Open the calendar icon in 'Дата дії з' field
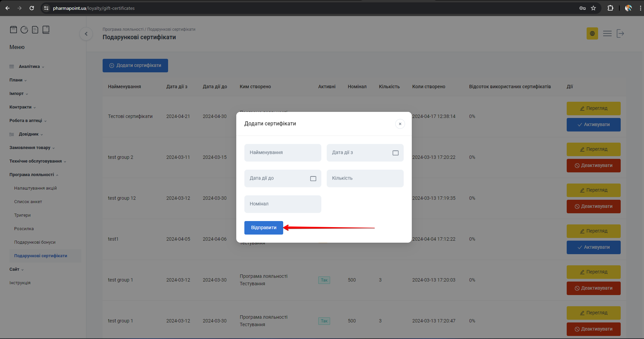Viewport: 644px width, 339px height. [395, 153]
